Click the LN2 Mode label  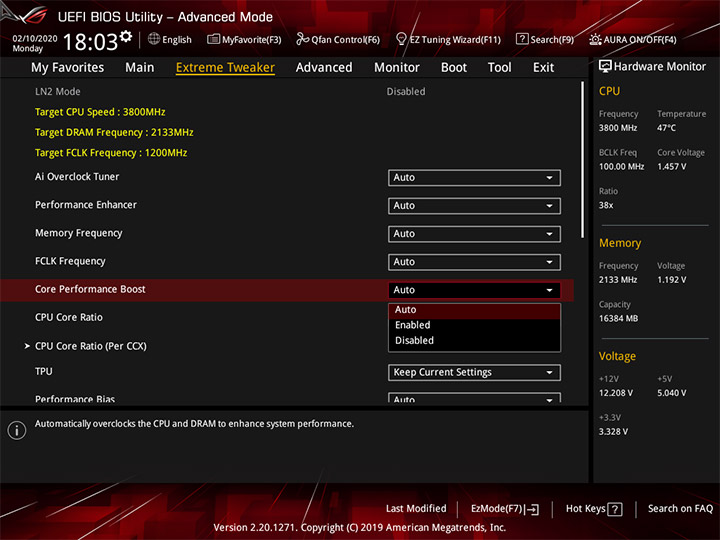click(57, 91)
